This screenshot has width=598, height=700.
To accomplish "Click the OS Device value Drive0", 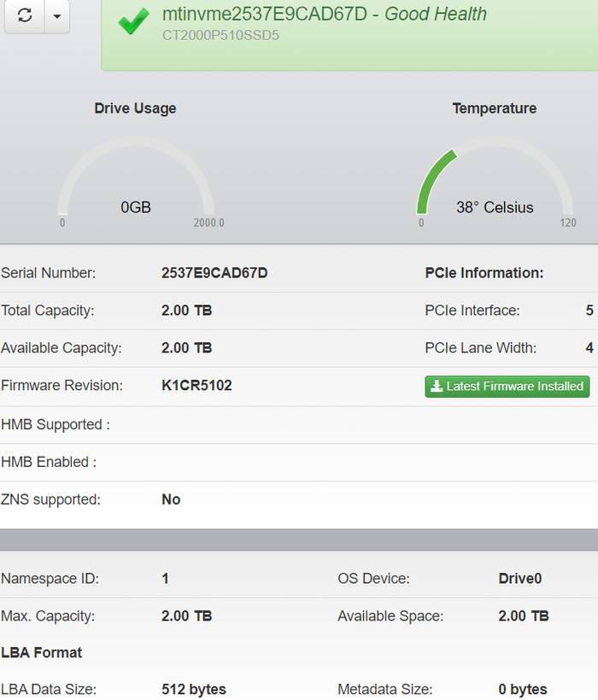I will coord(519,579).
